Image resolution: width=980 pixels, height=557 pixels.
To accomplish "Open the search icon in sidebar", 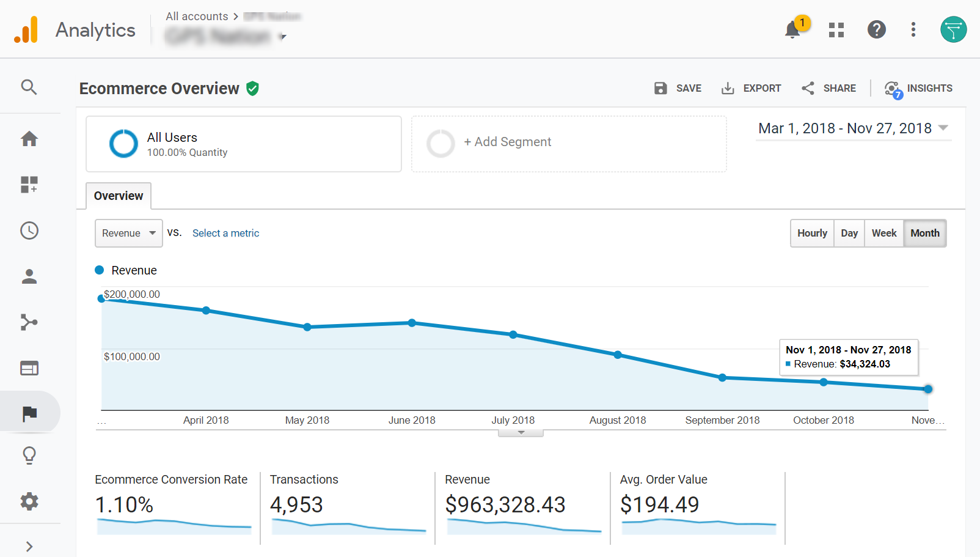I will point(29,87).
